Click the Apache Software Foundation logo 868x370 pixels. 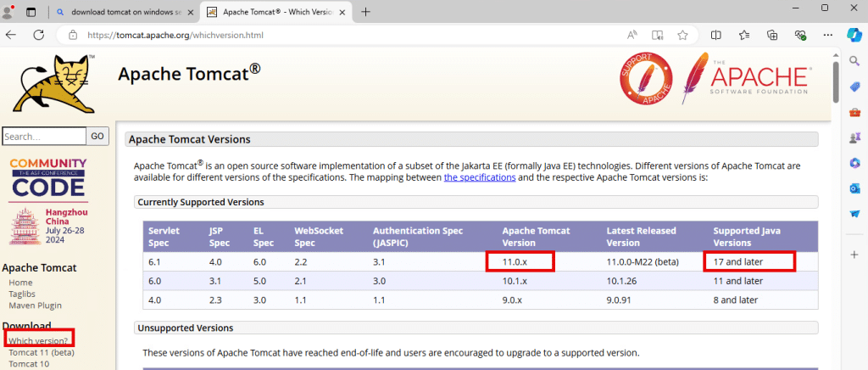(748, 79)
